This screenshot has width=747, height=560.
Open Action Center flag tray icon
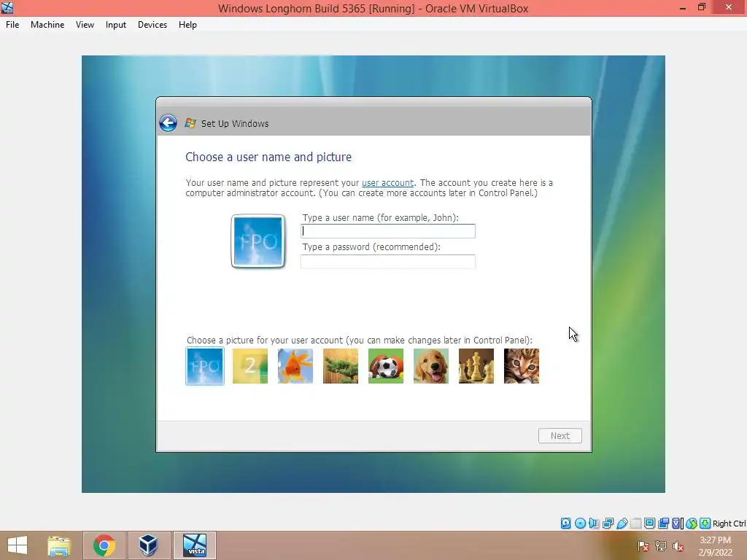pos(643,546)
